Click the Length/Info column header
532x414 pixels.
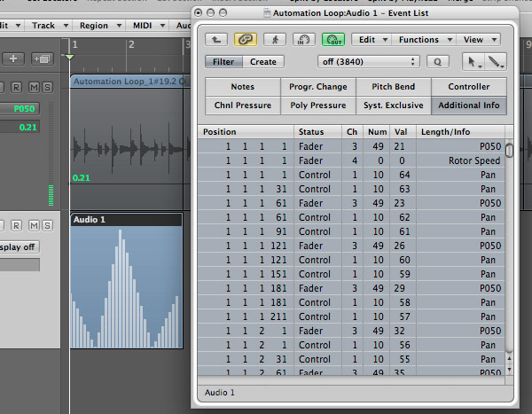point(460,132)
